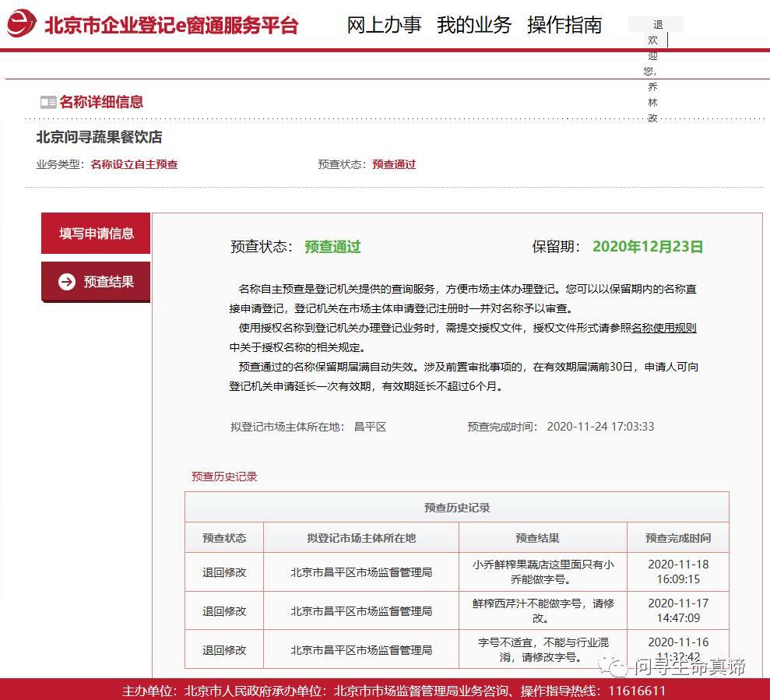Select the 填写申请信息 side tab
The width and height of the screenshot is (770, 700).
click(x=96, y=234)
